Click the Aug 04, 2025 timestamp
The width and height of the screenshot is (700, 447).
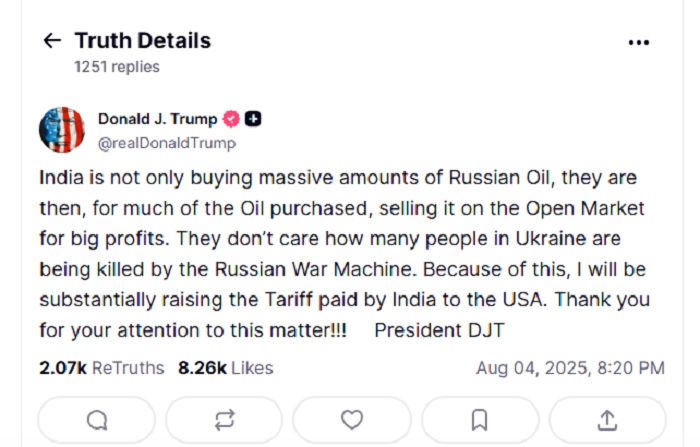[x=570, y=368]
